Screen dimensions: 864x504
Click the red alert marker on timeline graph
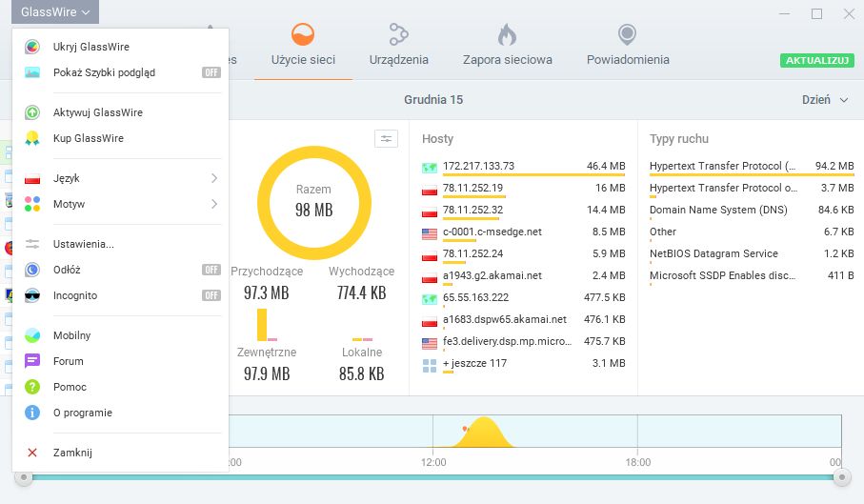tap(465, 429)
